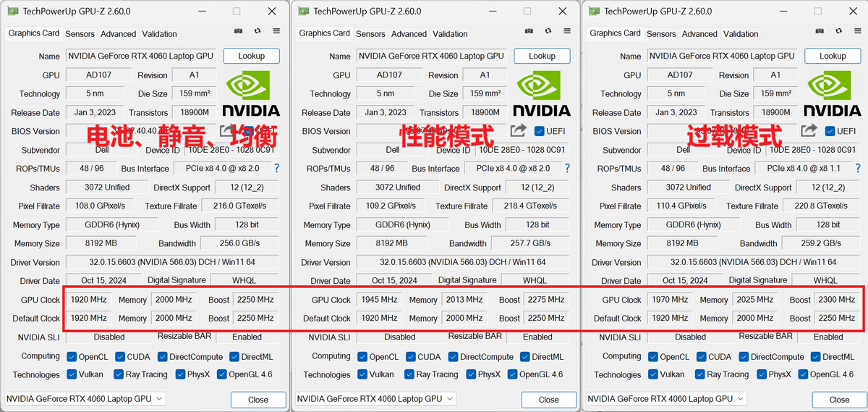Toggle OpenGL 4.6 checkbox in the 257.7 GB/s window
Viewport: 868px width, 412px height.
pos(512,374)
